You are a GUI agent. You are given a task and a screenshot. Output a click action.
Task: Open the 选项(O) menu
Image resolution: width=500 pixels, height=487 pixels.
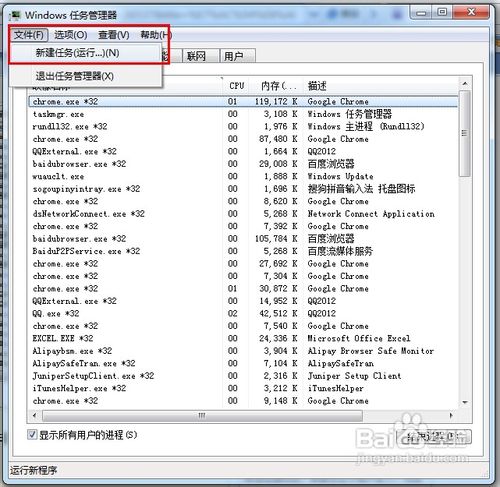point(71,35)
